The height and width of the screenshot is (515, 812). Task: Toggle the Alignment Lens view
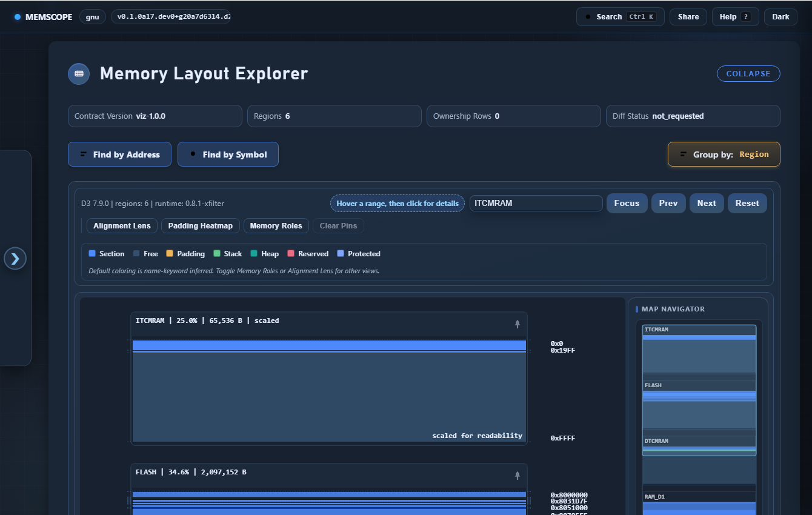tap(122, 226)
